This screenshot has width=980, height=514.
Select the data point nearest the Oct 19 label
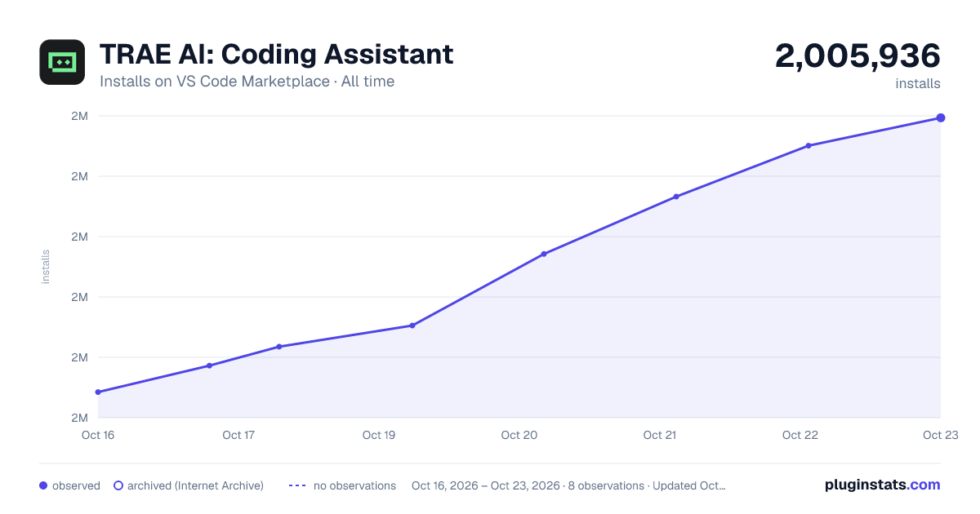coord(412,326)
